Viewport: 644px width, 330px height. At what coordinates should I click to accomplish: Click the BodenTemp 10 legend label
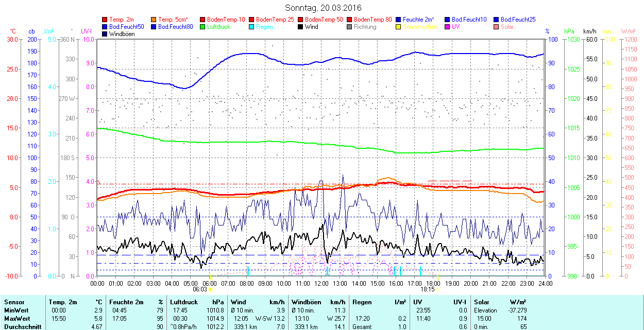[x=226, y=20]
